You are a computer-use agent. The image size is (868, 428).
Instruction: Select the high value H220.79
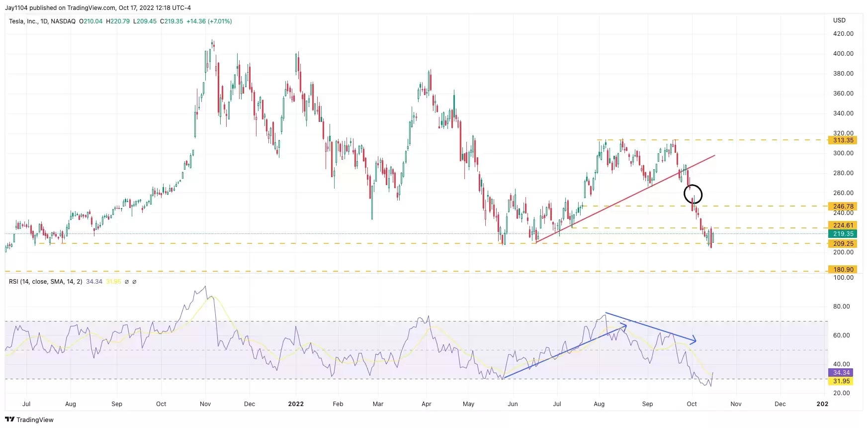tap(118, 21)
